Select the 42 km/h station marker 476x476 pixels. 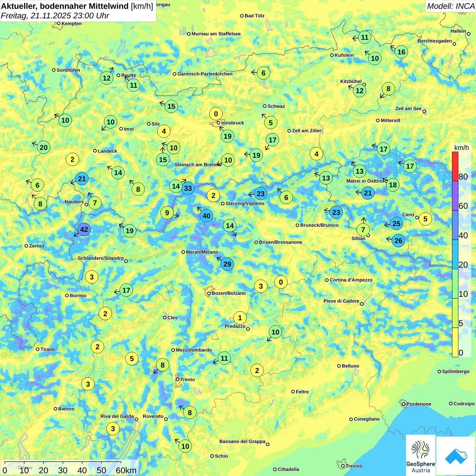pyautogui.click(x=84, y=230)
